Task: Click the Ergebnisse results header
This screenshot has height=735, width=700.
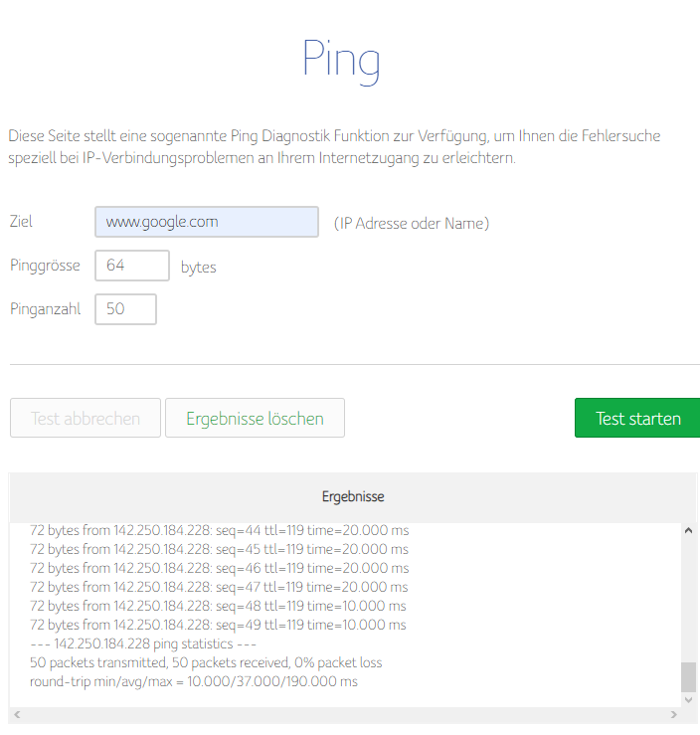Action: 353,496
